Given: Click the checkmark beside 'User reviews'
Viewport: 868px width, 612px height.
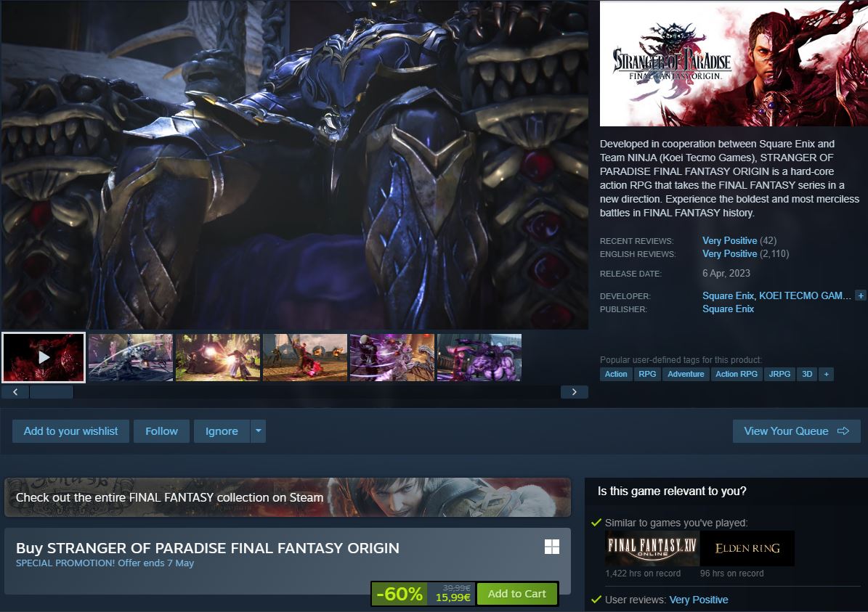Looking at the screenshot, I should pos(596,599).
